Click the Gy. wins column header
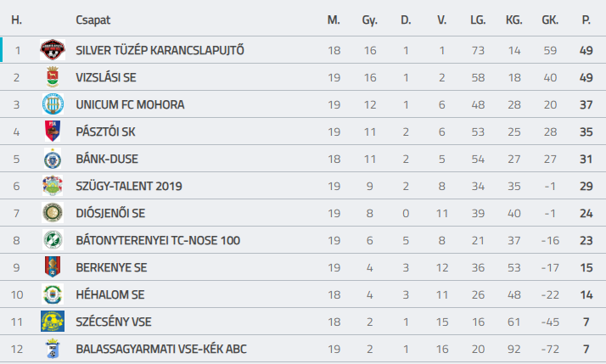This screenshot has height=364, width=606. 369,20
